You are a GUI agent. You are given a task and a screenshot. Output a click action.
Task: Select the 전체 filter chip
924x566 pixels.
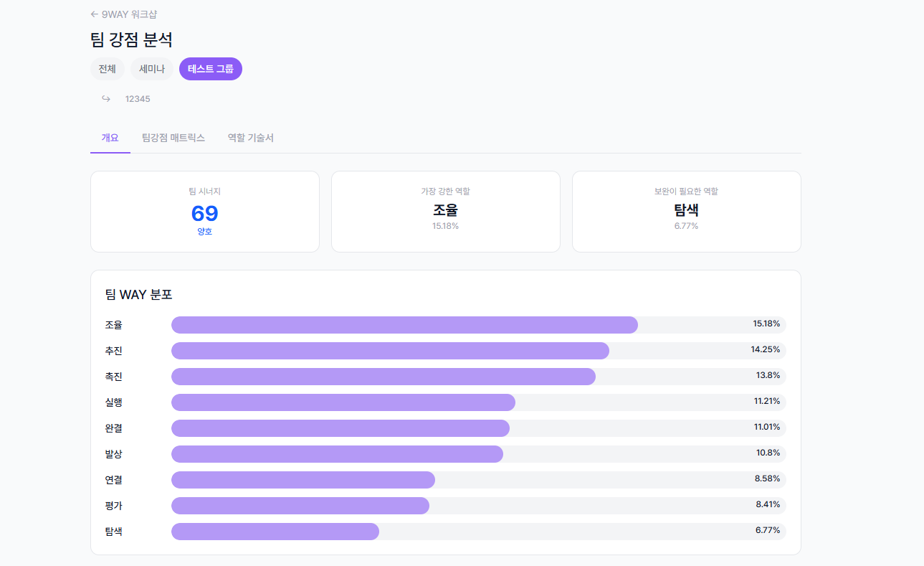[x=107, y=68]
